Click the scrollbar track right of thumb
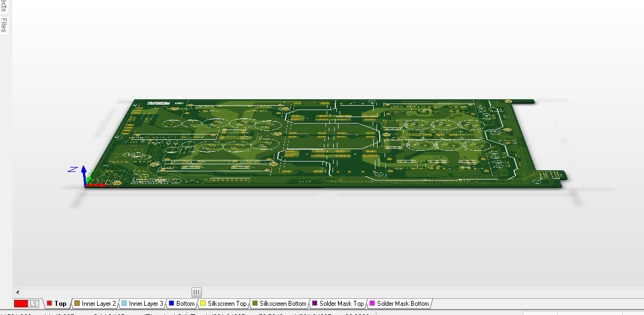 412,293
